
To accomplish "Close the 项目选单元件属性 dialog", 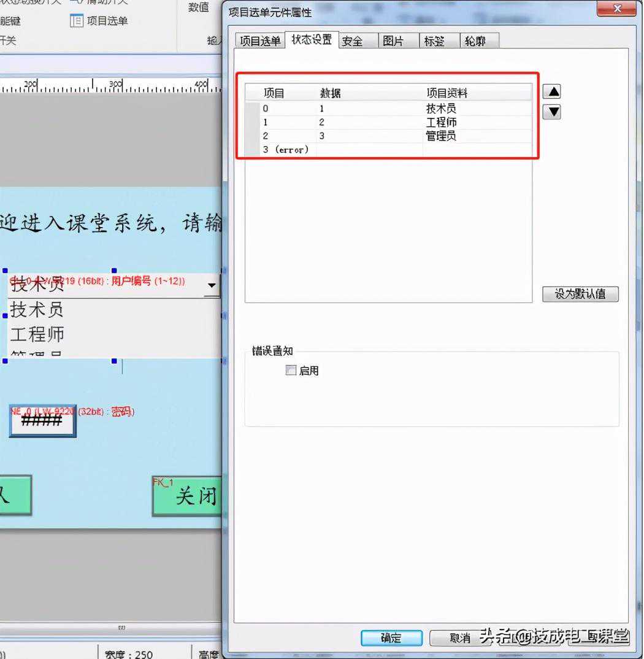I will pyautogui.click(x=616, y=9).
